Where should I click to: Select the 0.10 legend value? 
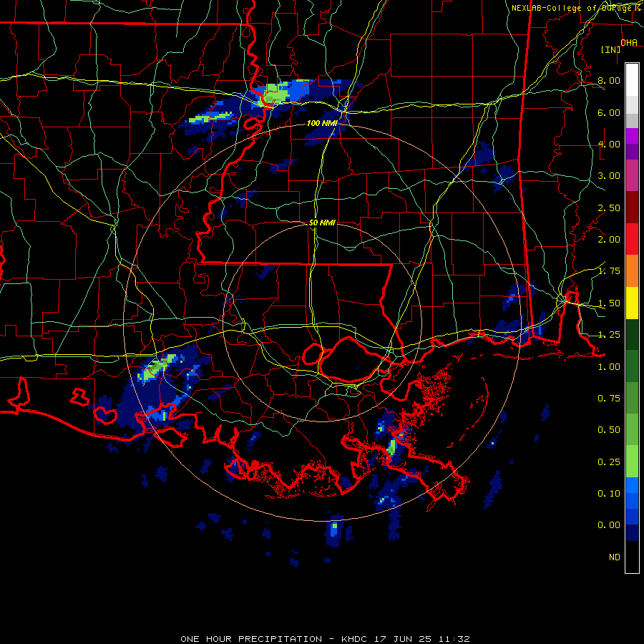coord(609,494)
